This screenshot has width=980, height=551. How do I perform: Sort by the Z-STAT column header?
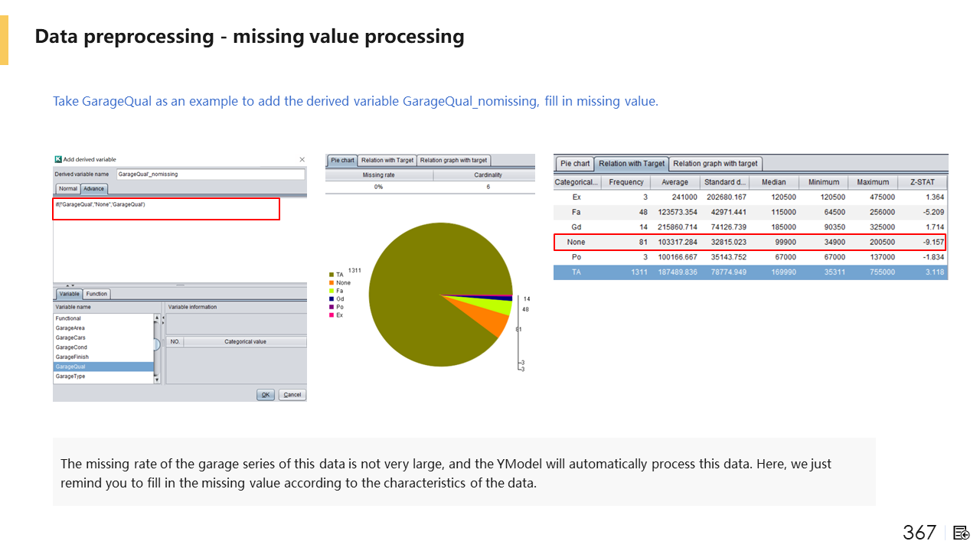click(926, 182)
